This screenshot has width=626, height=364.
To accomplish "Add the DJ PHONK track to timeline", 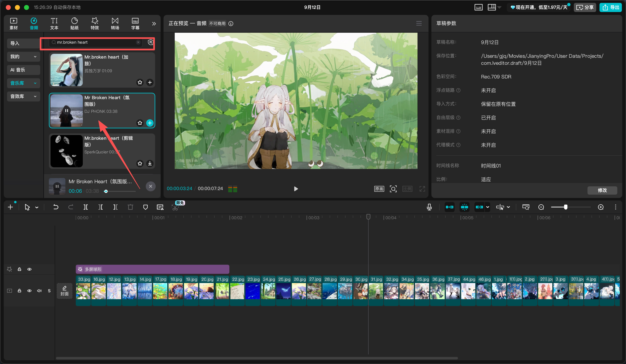I will click(150, 123).
